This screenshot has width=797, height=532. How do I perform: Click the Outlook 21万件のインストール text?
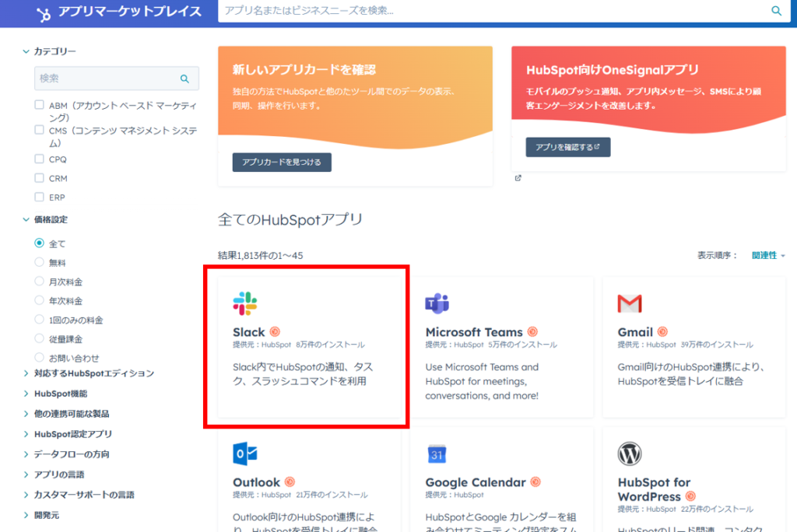pyautogui.click(x=332, y=495)
